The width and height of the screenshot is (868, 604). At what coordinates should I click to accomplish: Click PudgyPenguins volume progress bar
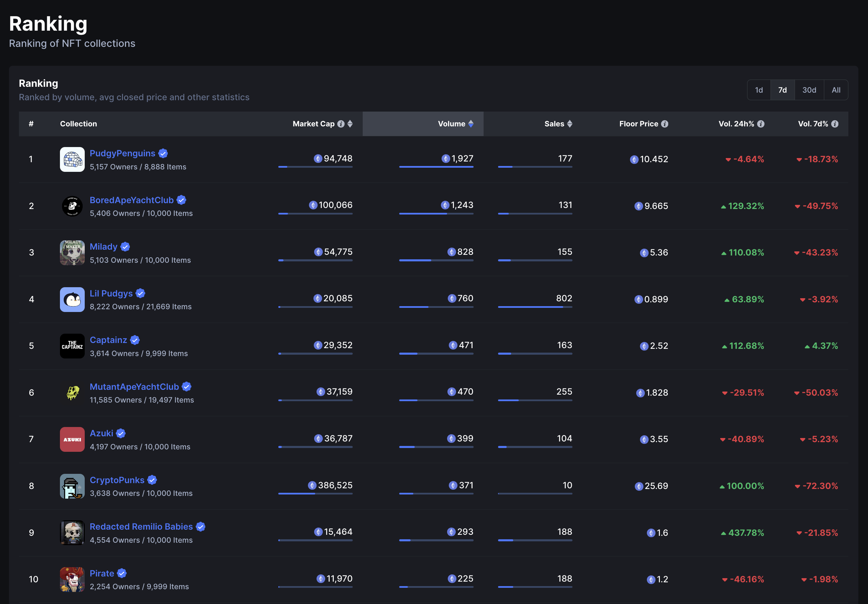coord(436,167)
